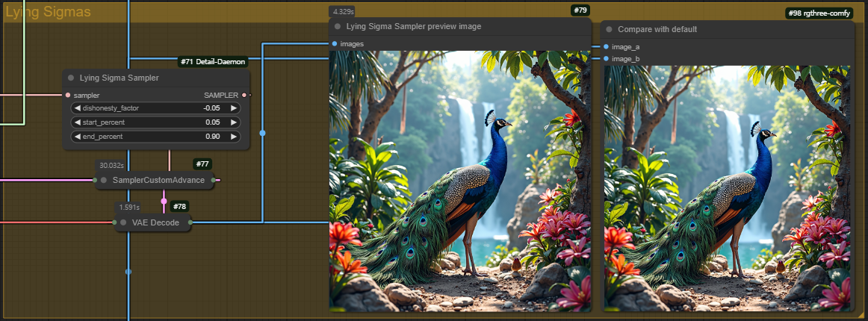The image size is (868, 321).
Task: Select the Compare with default node title
Action: [x=657, y=29]
